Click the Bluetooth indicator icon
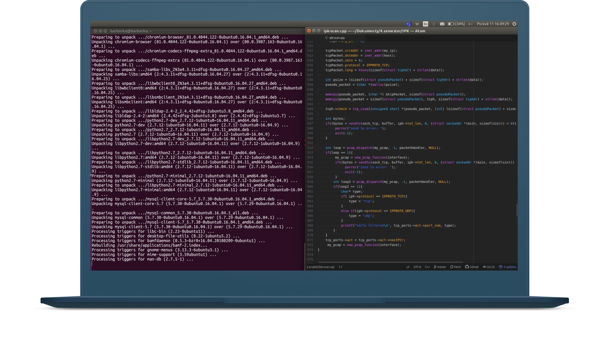Viewport: 610px width, 364px height. [433, 24]
